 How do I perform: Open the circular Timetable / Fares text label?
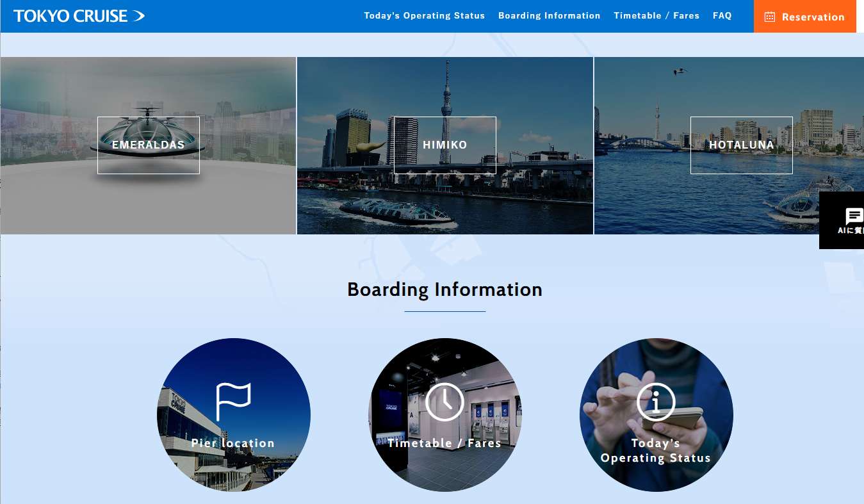[444, 443]
